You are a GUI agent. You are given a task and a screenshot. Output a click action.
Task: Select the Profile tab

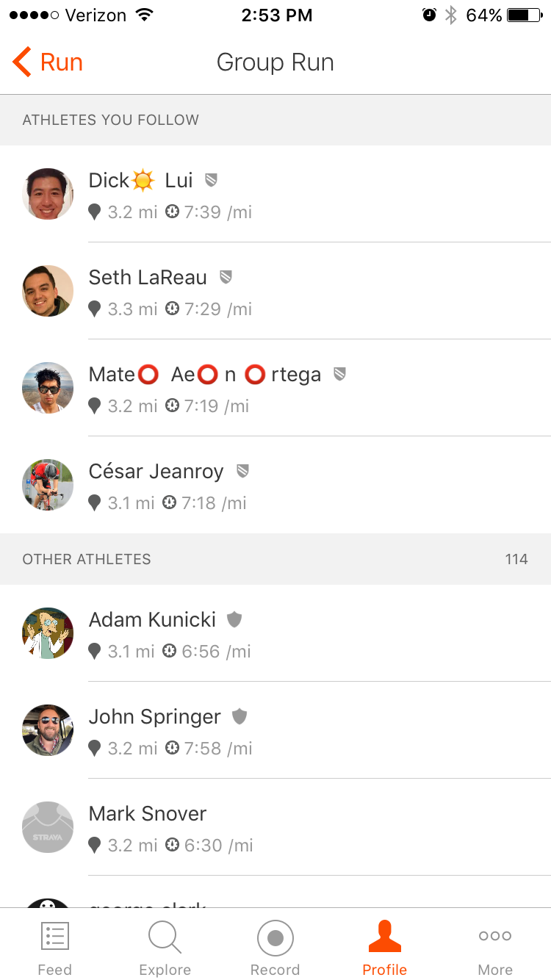click(x=385, y=948)
